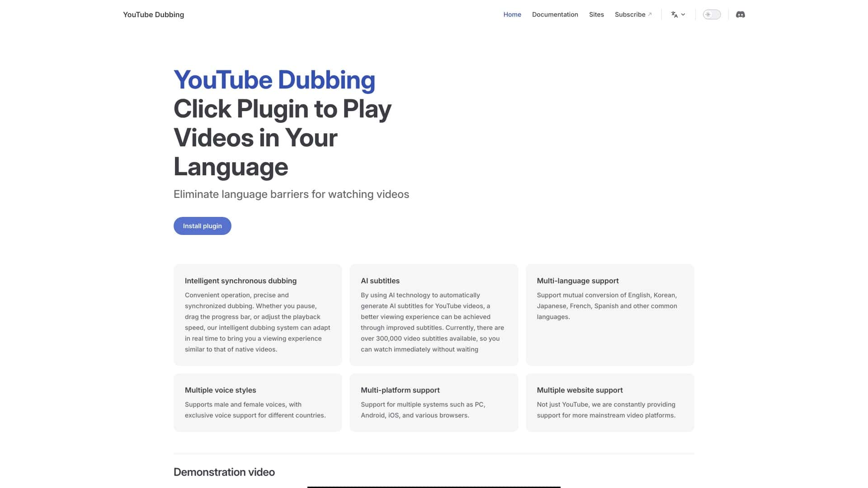Select the Multiple website support card
Viewport: 868px width, 488px height.
tap(610, 402)
